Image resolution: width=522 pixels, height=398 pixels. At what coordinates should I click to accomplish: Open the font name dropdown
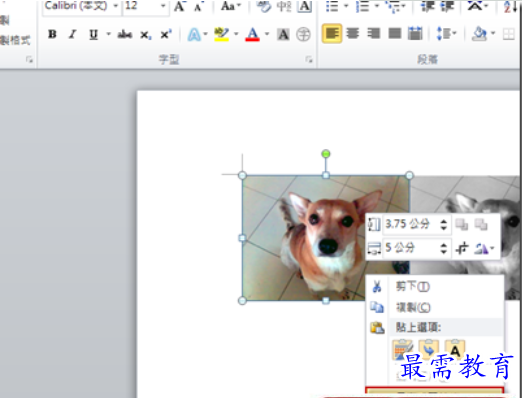(115, 6)
